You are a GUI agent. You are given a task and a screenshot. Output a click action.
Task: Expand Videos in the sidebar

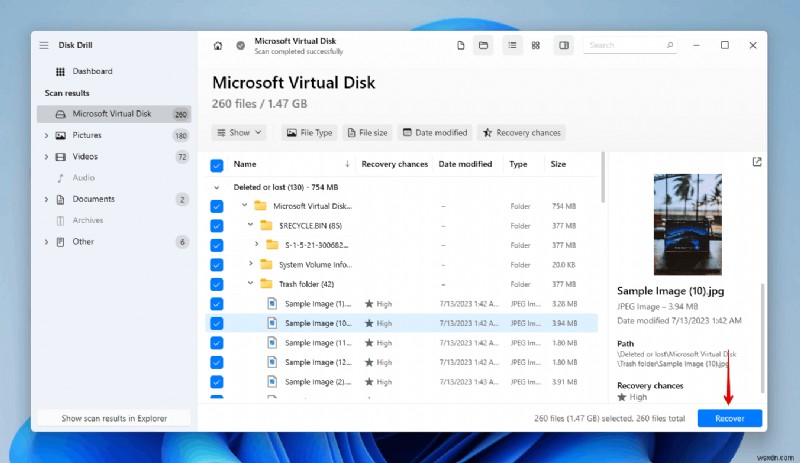click(46, 157)
